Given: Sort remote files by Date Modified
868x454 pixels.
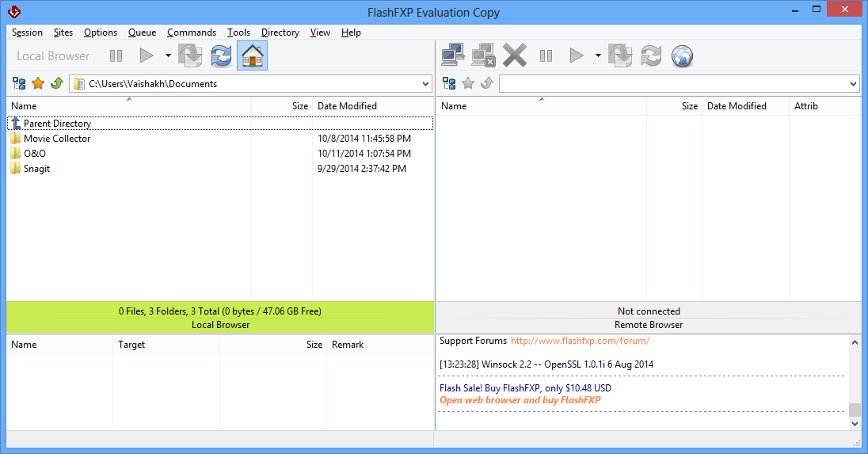Looking at the screenshot, I should (x=745, y=105).
